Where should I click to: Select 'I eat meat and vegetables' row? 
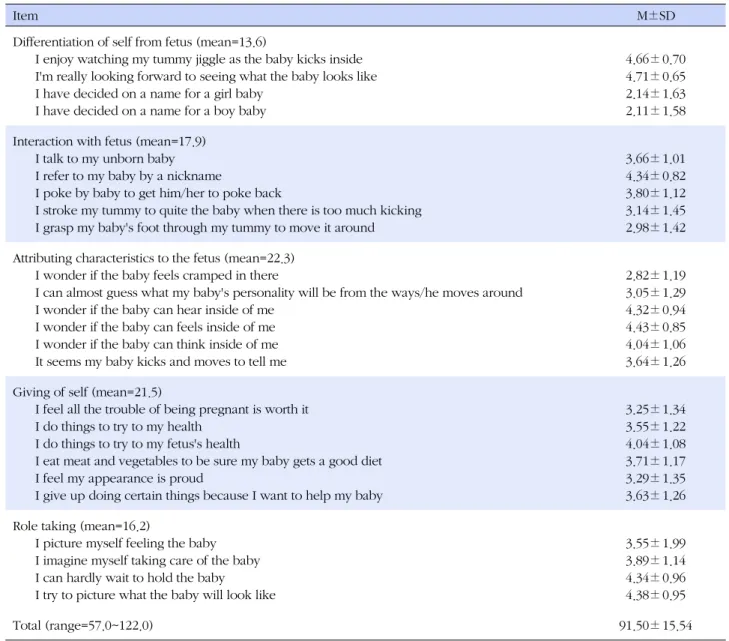[208, 461]
